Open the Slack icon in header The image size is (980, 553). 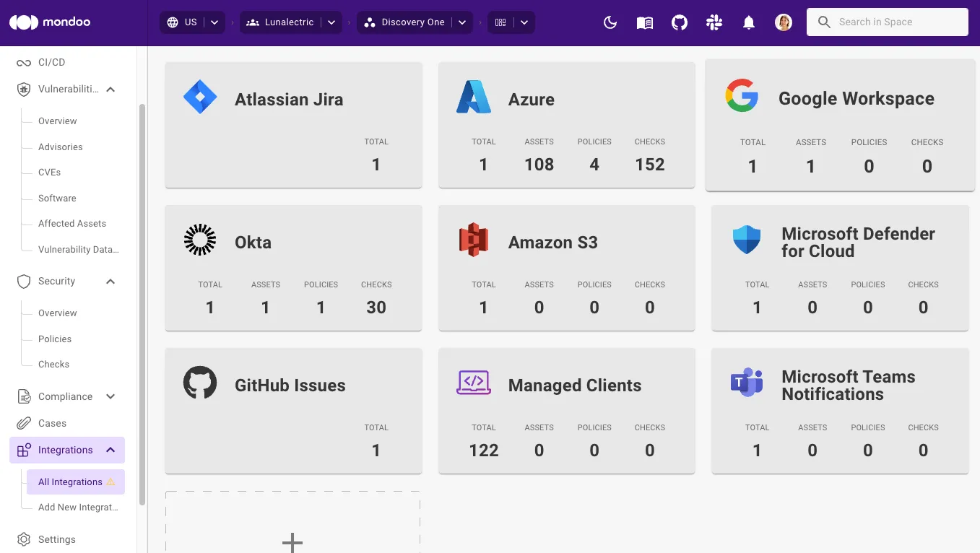[714, 22]
